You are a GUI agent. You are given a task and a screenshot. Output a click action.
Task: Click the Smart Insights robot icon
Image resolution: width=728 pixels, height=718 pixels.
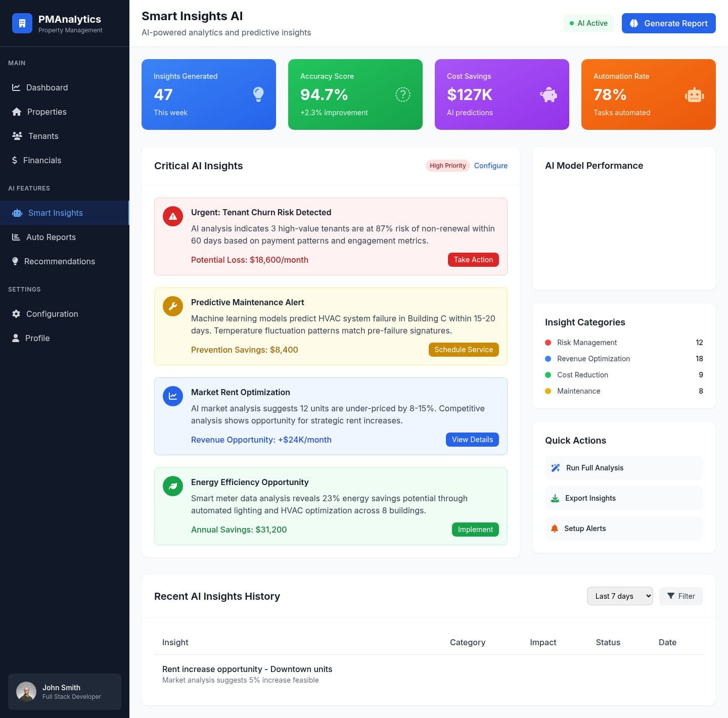(x=17, y=213)
